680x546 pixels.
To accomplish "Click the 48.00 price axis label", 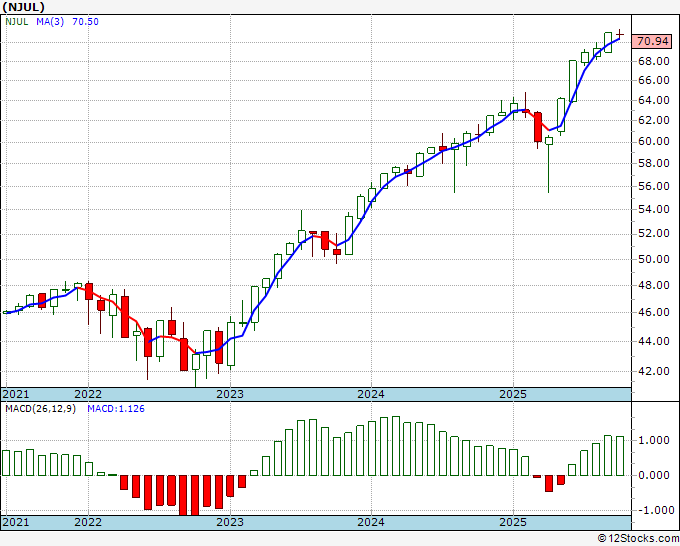I will click(x=654, y=285).
